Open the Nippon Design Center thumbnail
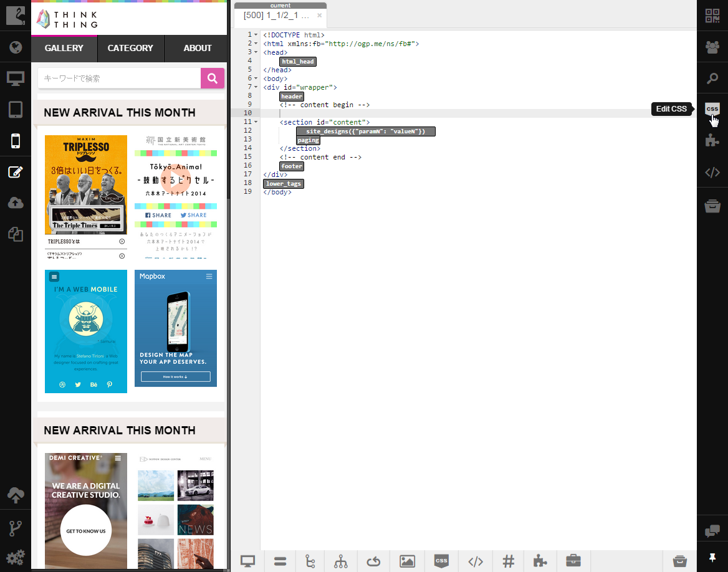 pyautogui.click(x=176, y=511)
